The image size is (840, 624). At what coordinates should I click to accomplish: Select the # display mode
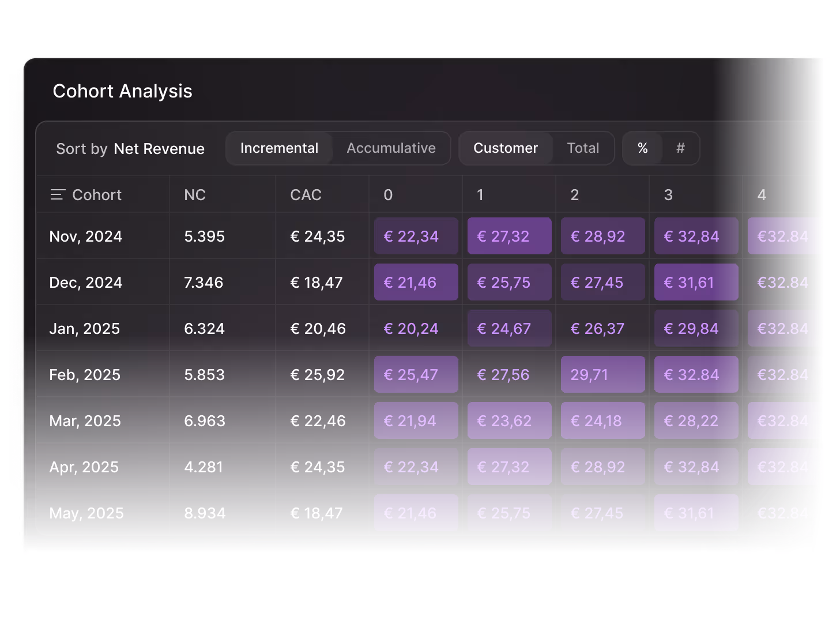click(x=680, y=148)
